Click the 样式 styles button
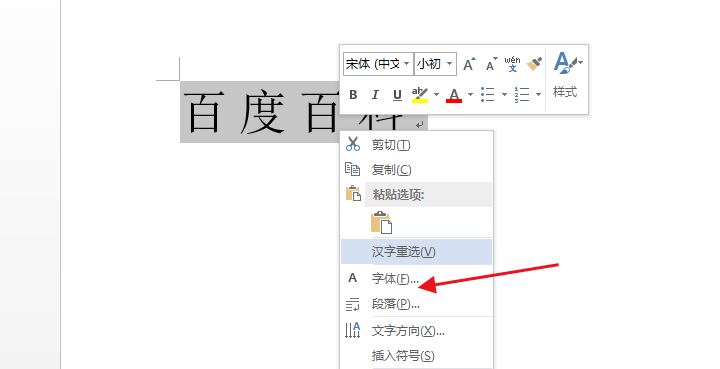This screenshot has height=369, width=720. (x=565, y=91)
